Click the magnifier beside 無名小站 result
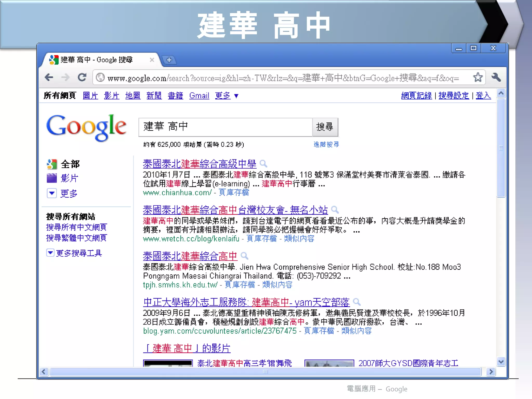 point(335,210)
